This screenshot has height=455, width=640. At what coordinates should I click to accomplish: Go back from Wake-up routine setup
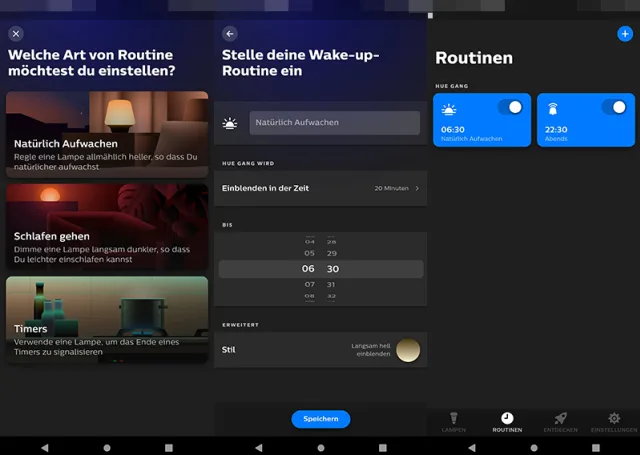[230, 34]
